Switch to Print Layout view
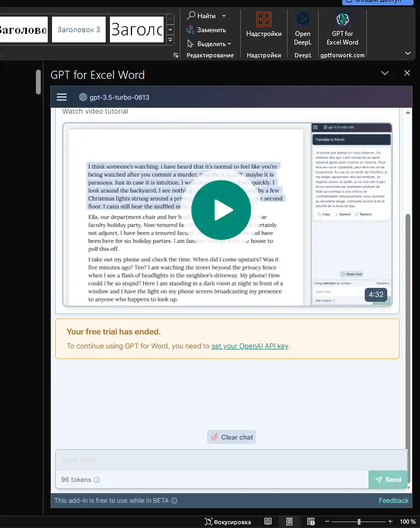420x528 pixels. click(289, 522)
